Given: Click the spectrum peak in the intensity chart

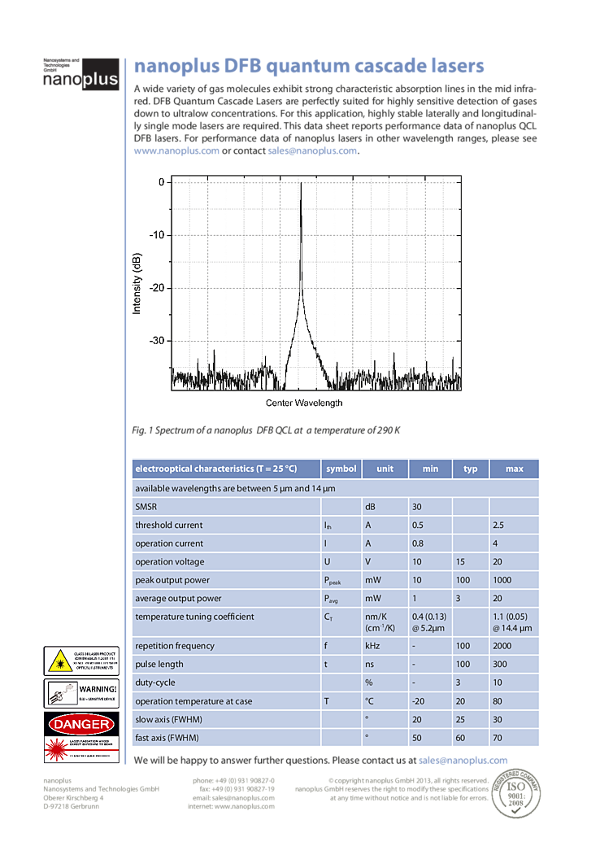Looking at the screenshot, I should 301,185.
